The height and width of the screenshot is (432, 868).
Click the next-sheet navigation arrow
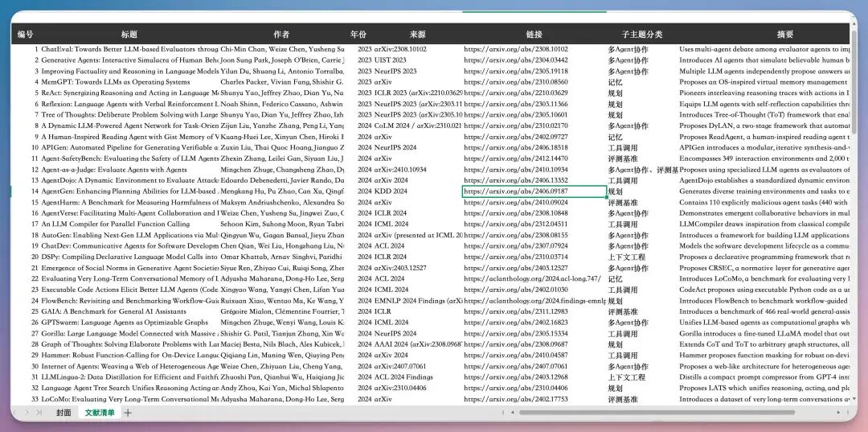(27, 413)
